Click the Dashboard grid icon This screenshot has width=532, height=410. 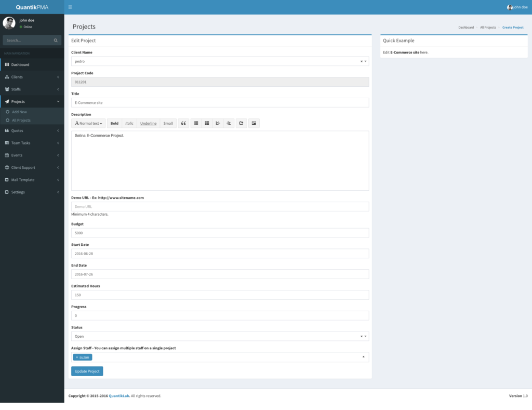coord(7,64)
